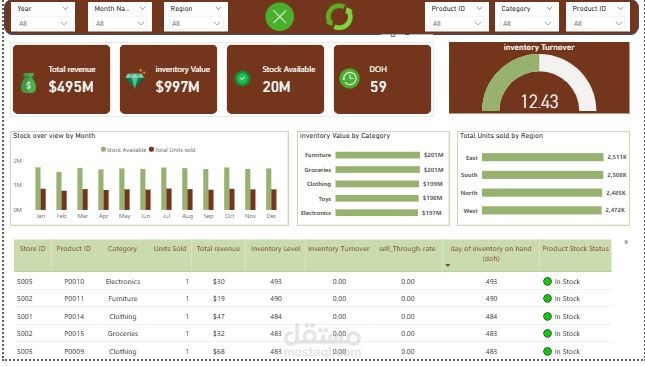Image resolution: width=645 pixels, height=366 pixels.
Task: Click the chevron beside the Month Na.. slicer title
Action: click(x=142, y=8)
